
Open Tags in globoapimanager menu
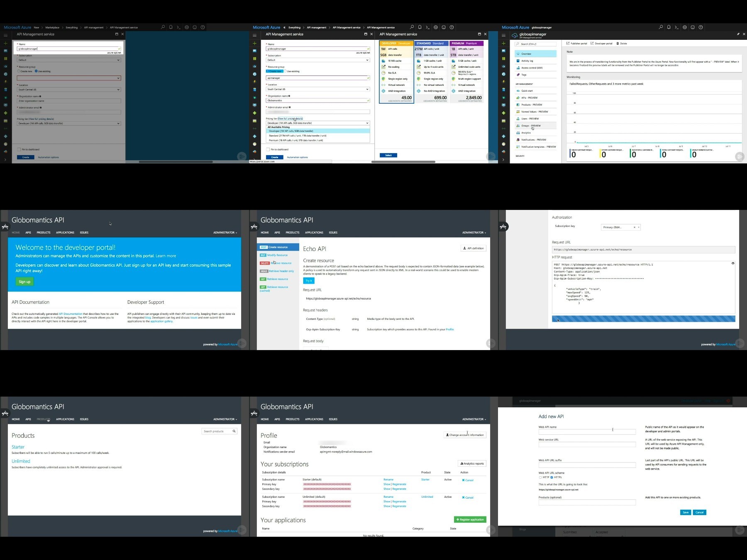point(536,75)
